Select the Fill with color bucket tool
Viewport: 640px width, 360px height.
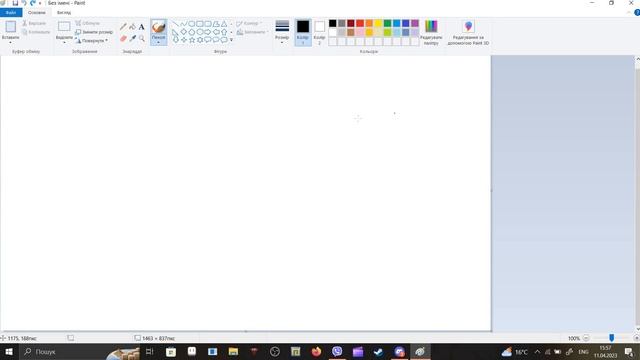coord(133,27)
